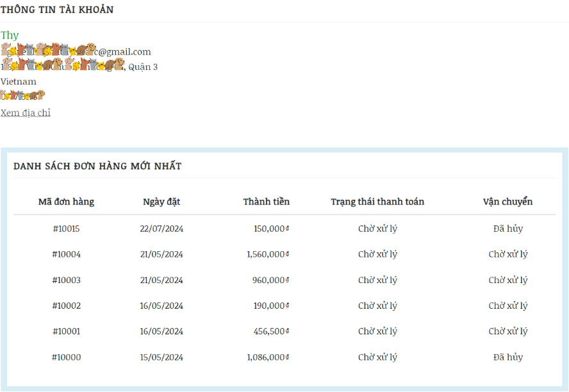Click the 'Vận chuyển' column header
Screen dimensions: 569x392
click(x=507, y=202)
